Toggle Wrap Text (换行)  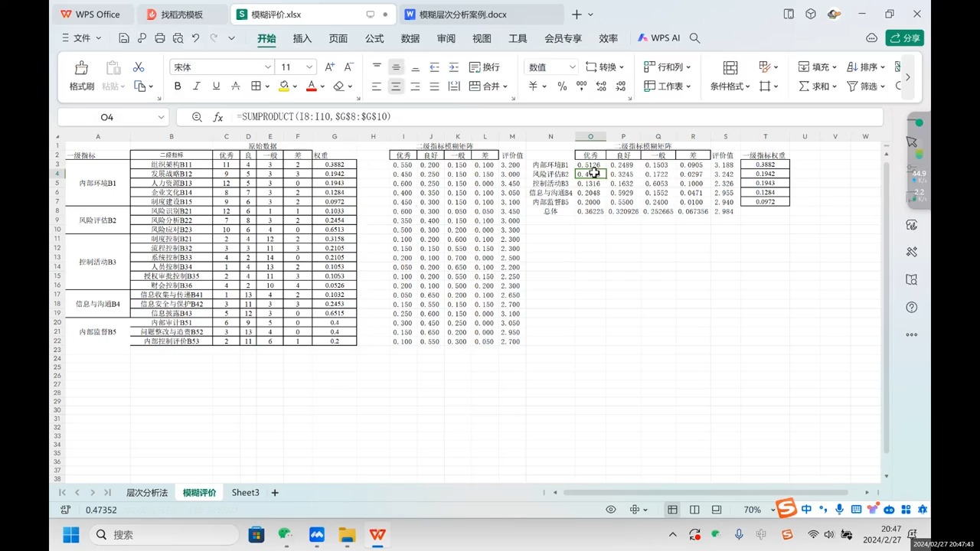click(484, 67)
